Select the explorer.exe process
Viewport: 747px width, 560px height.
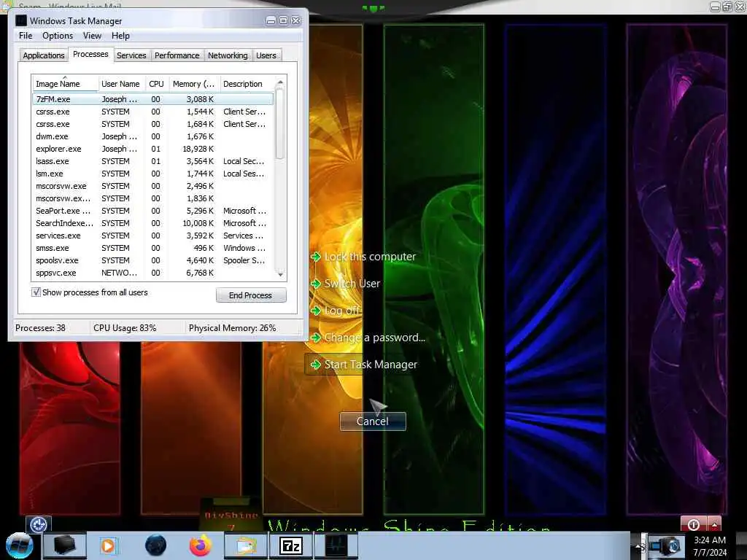click(x=153, y=149)
